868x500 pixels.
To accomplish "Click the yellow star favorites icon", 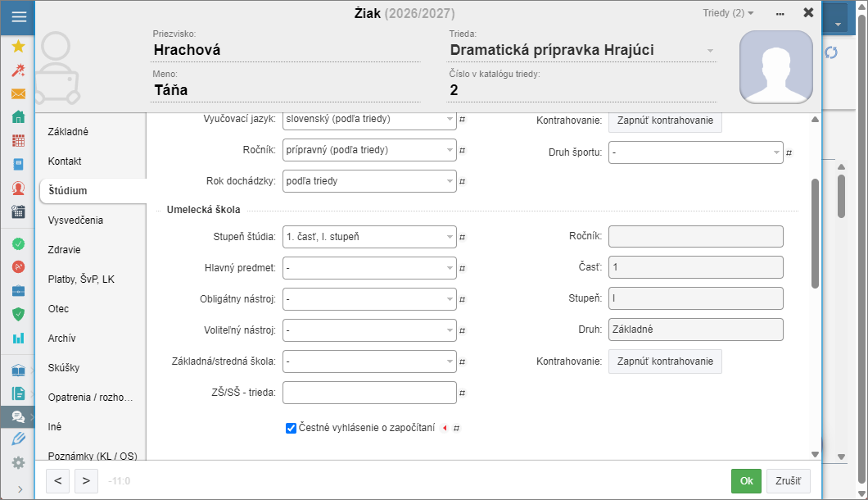I will tap(18, 46).
